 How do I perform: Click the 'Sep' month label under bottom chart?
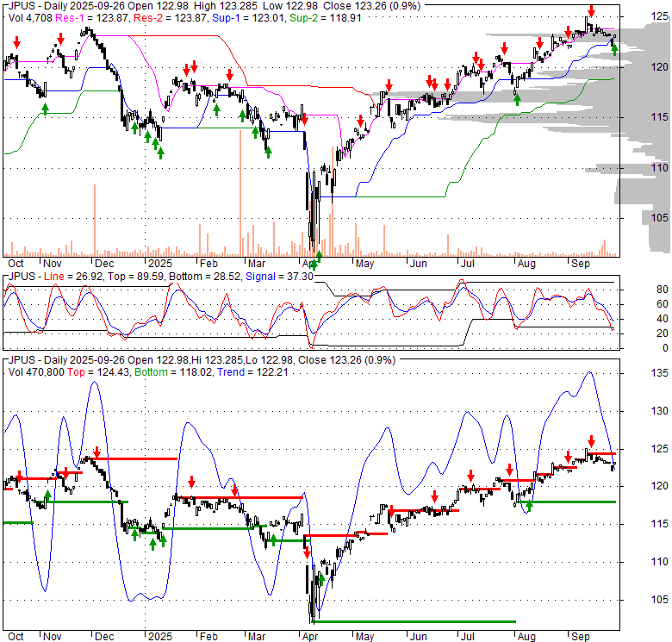tap(581, 637)
